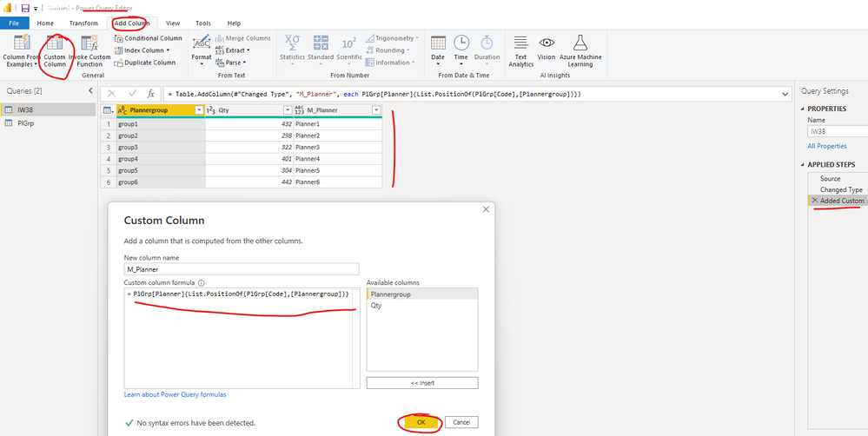Click the table corner menu icon
This screenshot has height=436, width=868.
[108, 110]
